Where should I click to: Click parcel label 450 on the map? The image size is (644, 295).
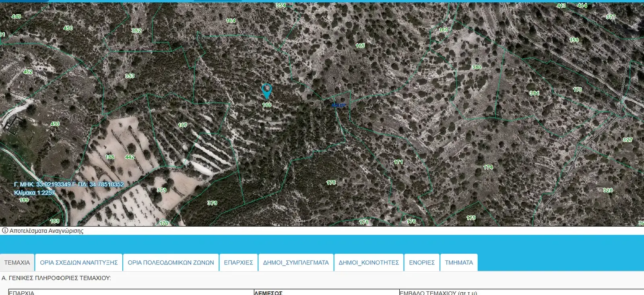[x=68, y=28]
